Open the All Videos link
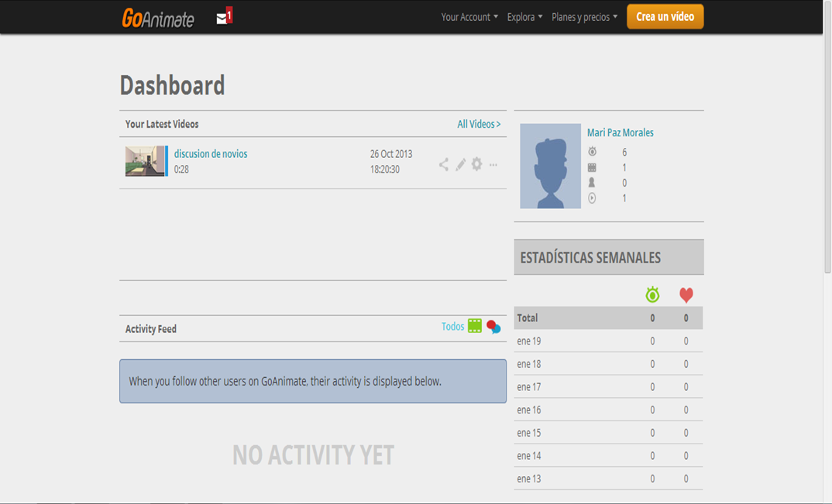 [x=479, y=124]
